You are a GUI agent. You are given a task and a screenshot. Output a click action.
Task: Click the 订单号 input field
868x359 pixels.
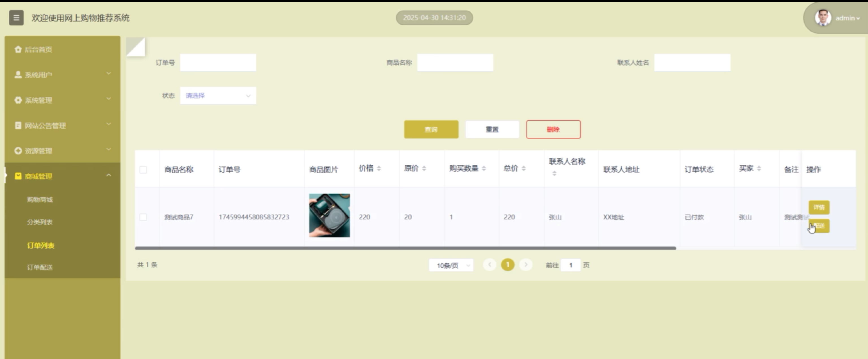[x=218, y=63]
